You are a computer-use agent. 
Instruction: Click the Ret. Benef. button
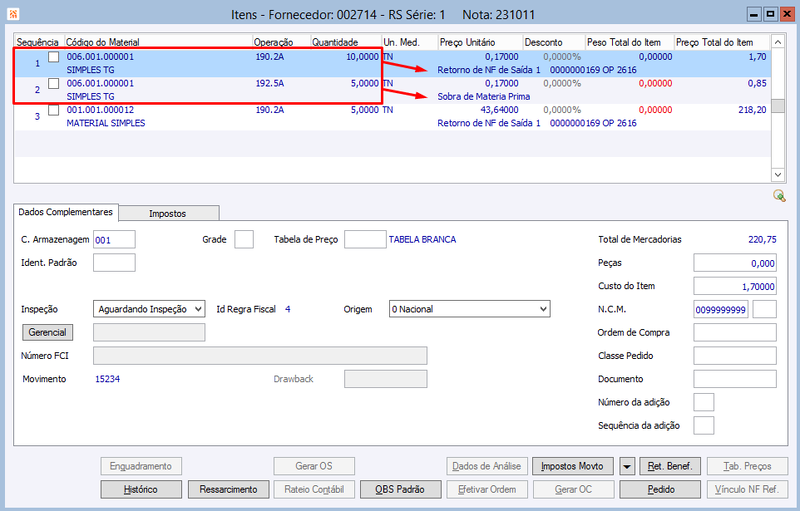click(670, 466)
